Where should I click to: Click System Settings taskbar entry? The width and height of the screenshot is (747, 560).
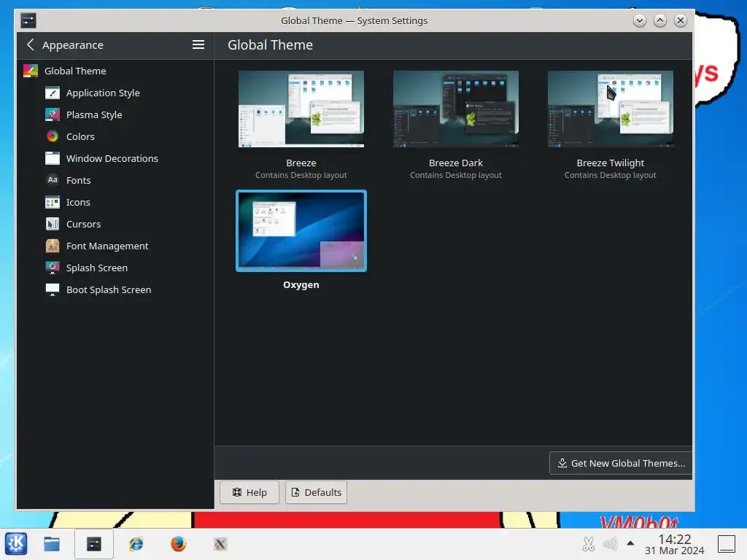[x=94, y=544]
